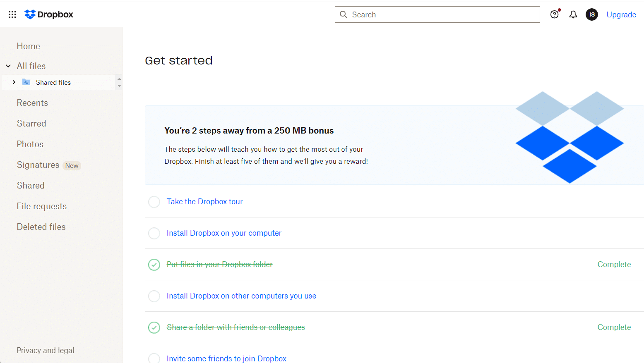
Task: Expand the Shared files tree arrow
Action: coord(14,82)
